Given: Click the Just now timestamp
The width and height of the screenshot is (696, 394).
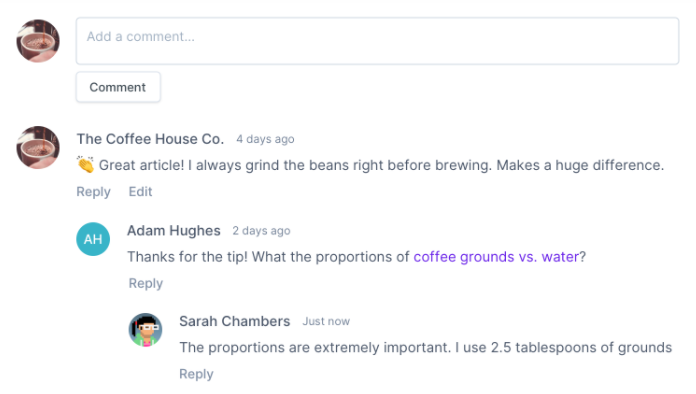Looking at the screenshot, I should tap(326, 321).
